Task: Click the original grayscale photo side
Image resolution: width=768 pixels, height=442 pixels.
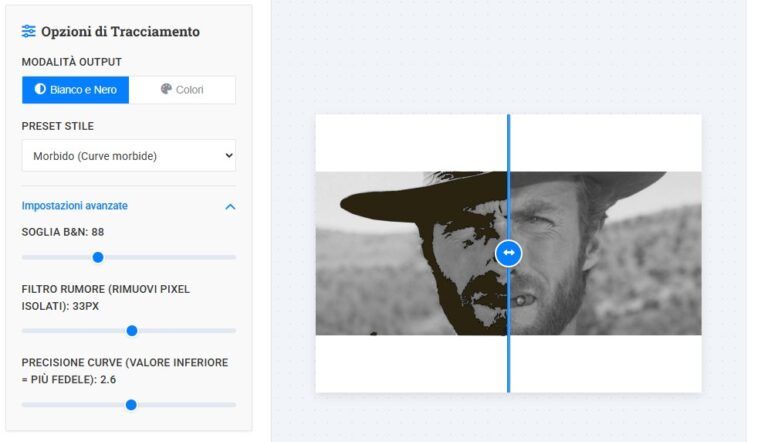Action: coord(606,253)
